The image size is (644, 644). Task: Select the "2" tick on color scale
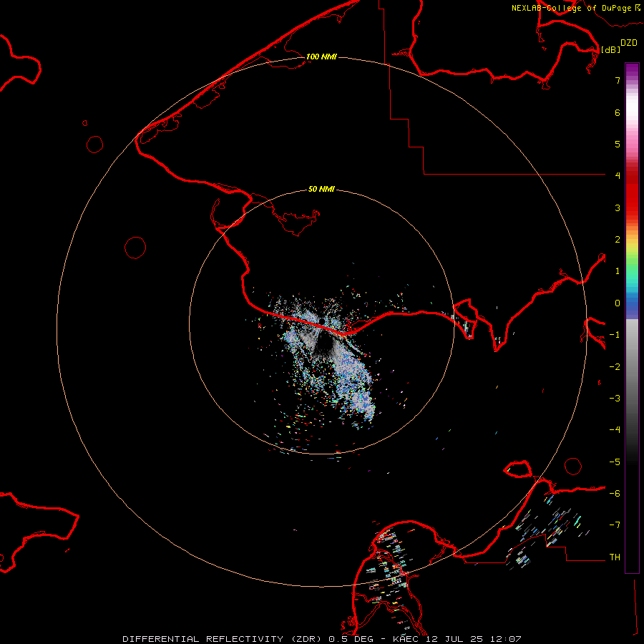coord(618,240)
